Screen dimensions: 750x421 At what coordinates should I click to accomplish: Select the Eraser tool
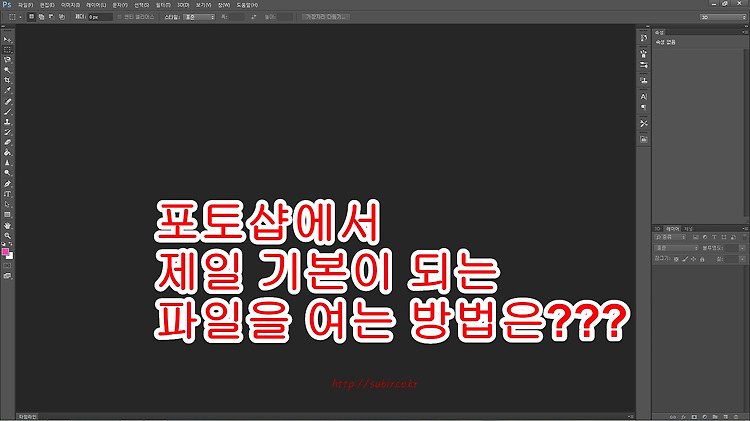point(7,143)
